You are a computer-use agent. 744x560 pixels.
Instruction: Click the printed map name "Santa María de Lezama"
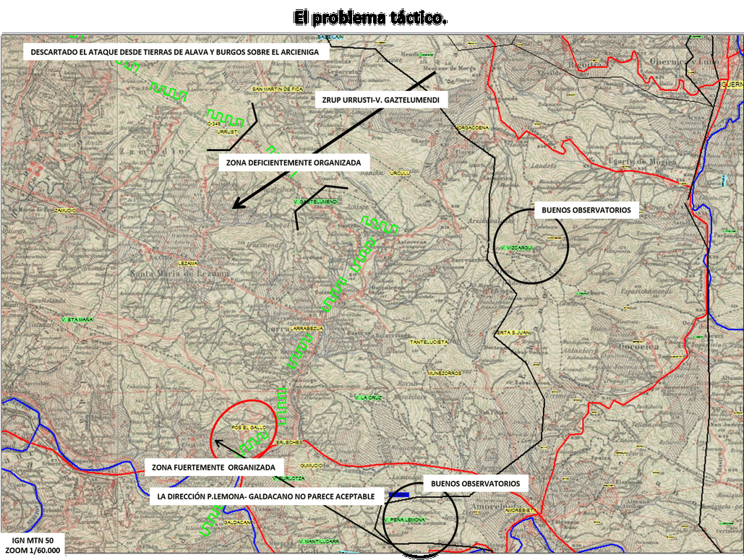[180, 273]
